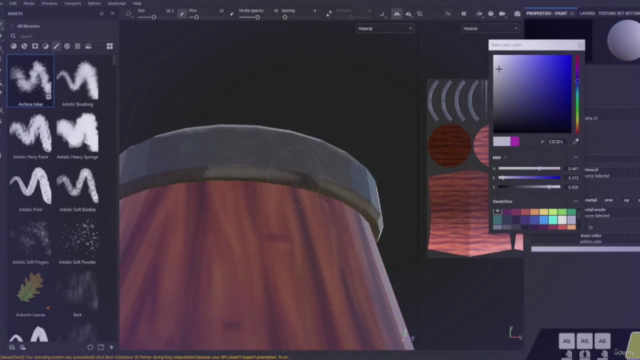Collapse the HSV sliders section

pos(576,158)
